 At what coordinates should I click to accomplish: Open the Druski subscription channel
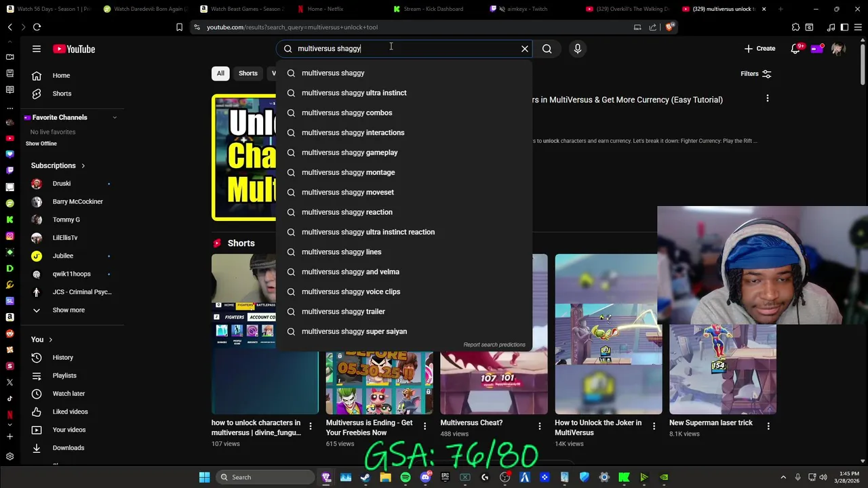point(62,184)
